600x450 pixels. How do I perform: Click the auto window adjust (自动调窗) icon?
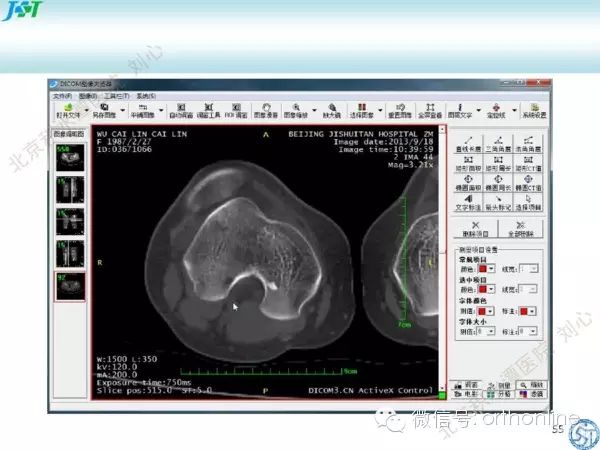click(x=181, y=110)
